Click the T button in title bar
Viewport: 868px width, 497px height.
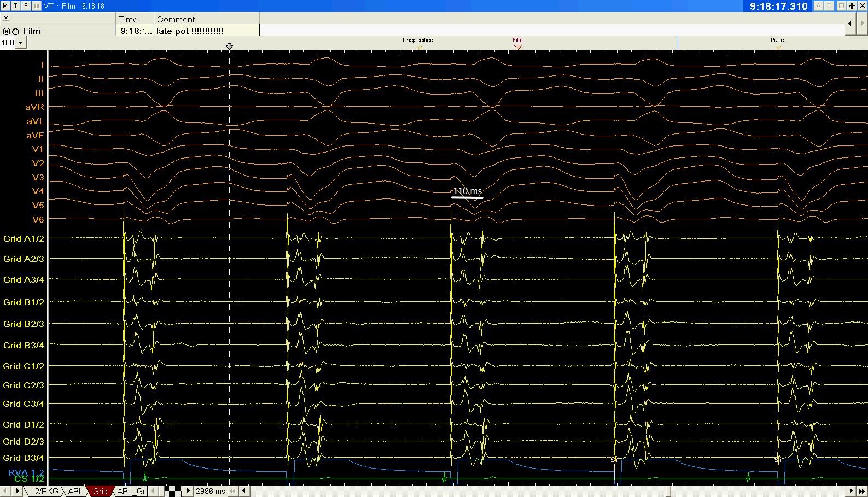pos(15,5)
